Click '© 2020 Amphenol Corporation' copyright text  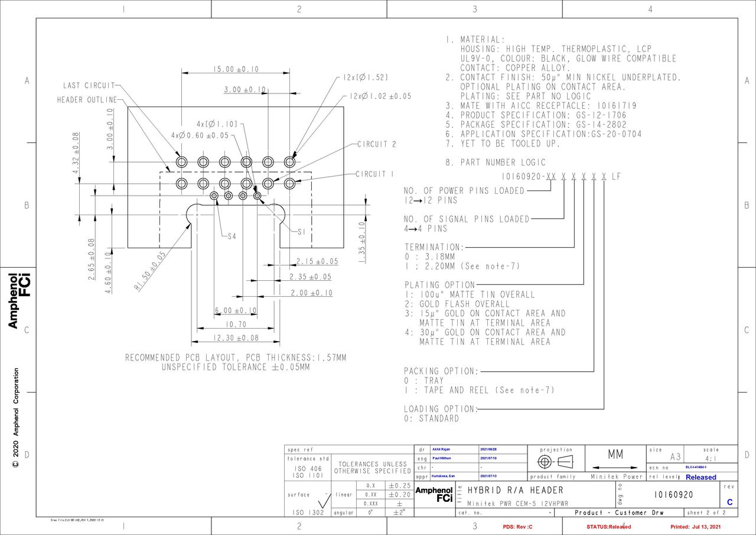[x=16, y=419]
